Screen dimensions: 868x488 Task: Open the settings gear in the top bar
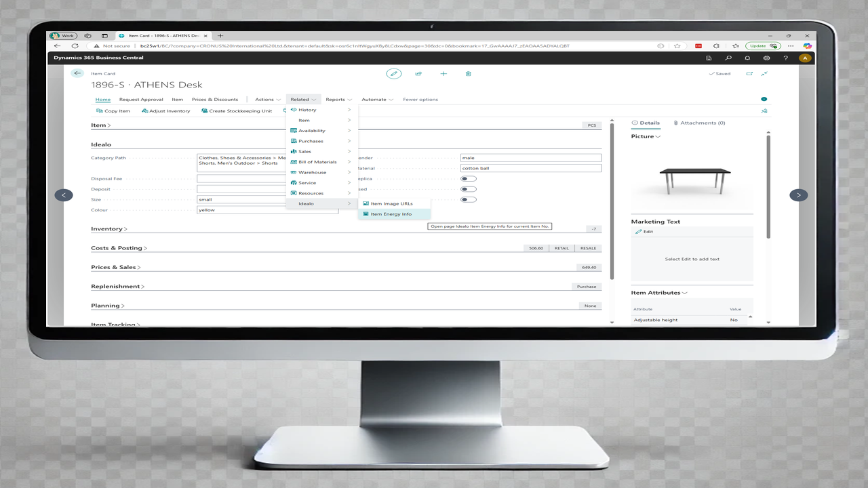(x=766, y=58)
